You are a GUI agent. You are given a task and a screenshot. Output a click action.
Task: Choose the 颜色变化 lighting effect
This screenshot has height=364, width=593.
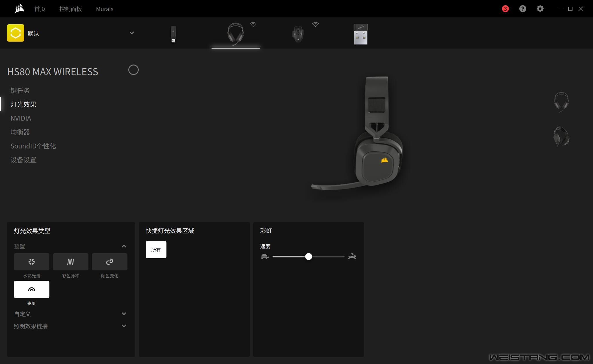110,262
